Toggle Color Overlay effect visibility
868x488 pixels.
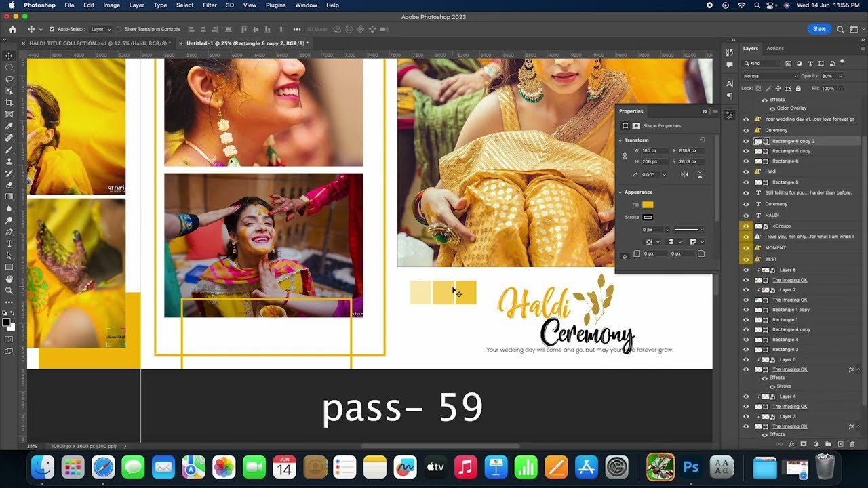pyautogui.click(x=772, y=108)
